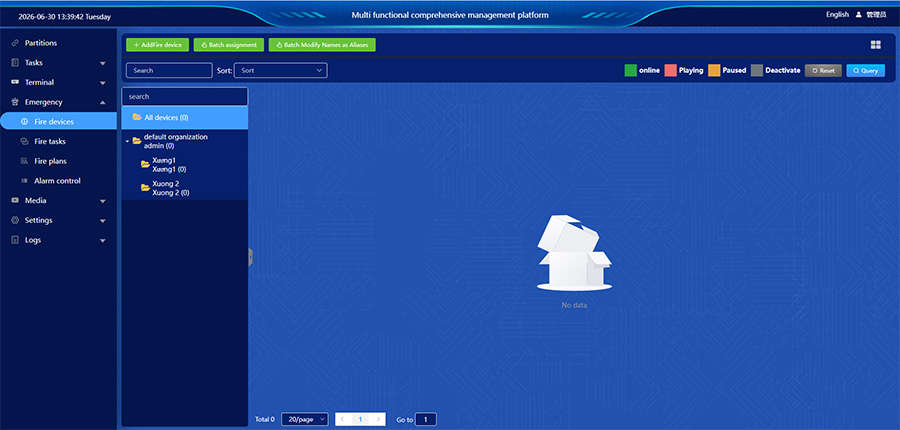Collapse the device tree panel handle
This screenshot has height=430, width=900.
[250, 257]
